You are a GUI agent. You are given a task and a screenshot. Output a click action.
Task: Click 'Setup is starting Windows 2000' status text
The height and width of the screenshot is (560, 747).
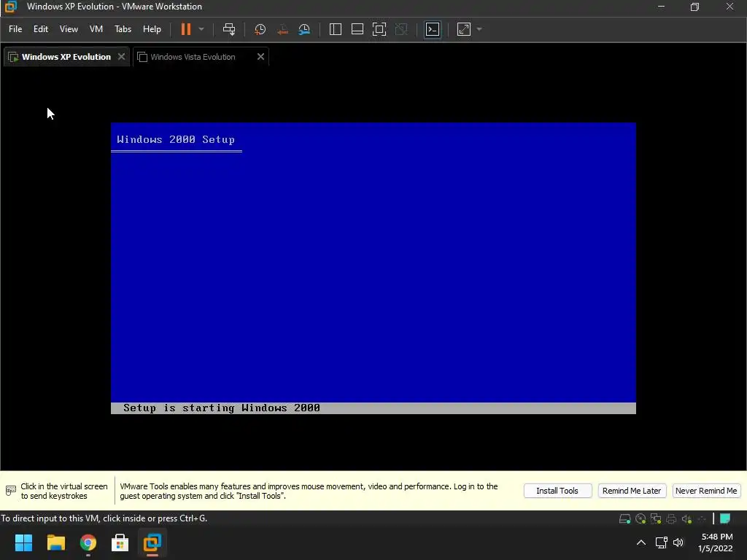click(x=222, y=408)
